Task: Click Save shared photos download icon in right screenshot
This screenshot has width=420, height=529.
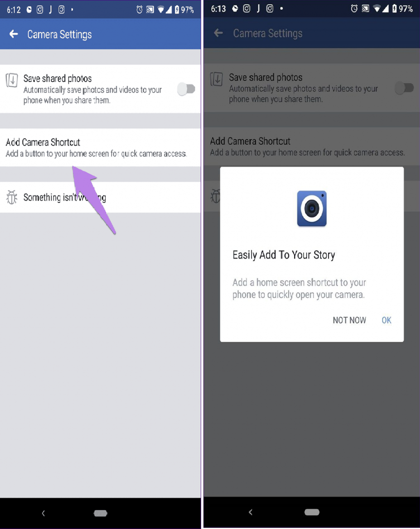Action: (216, 79)
